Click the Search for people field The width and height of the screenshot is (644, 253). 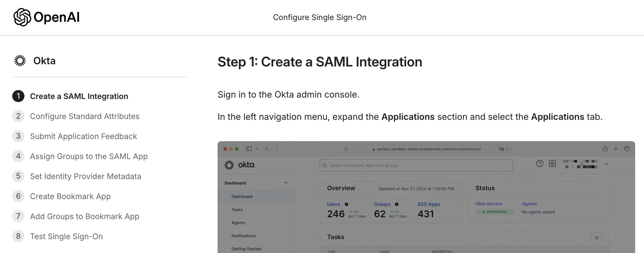416,165
